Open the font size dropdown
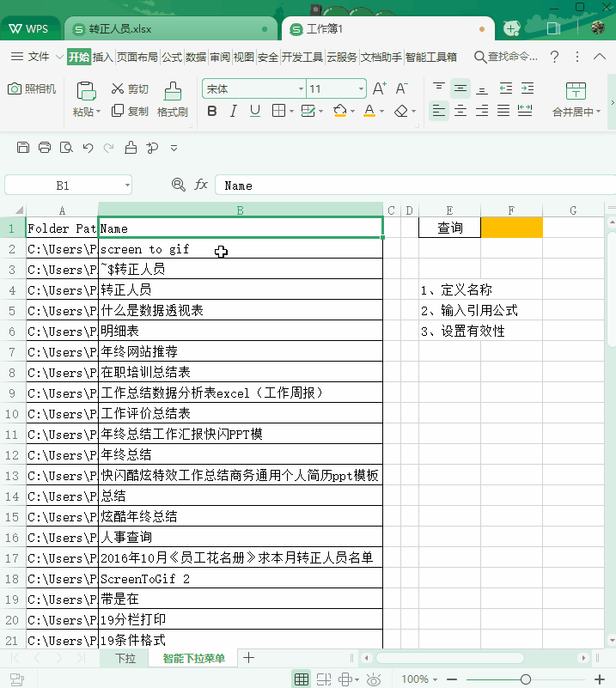The width and height of the screenshot is (616, 688). (x=361, y=88)
